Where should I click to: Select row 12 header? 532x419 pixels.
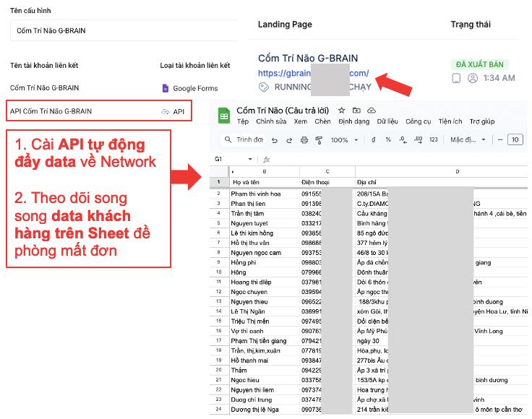tap(219, 292)
